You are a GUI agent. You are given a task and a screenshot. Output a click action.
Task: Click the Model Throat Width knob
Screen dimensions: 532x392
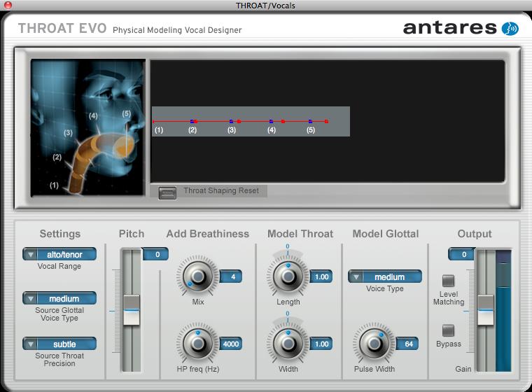coord(288,344)
